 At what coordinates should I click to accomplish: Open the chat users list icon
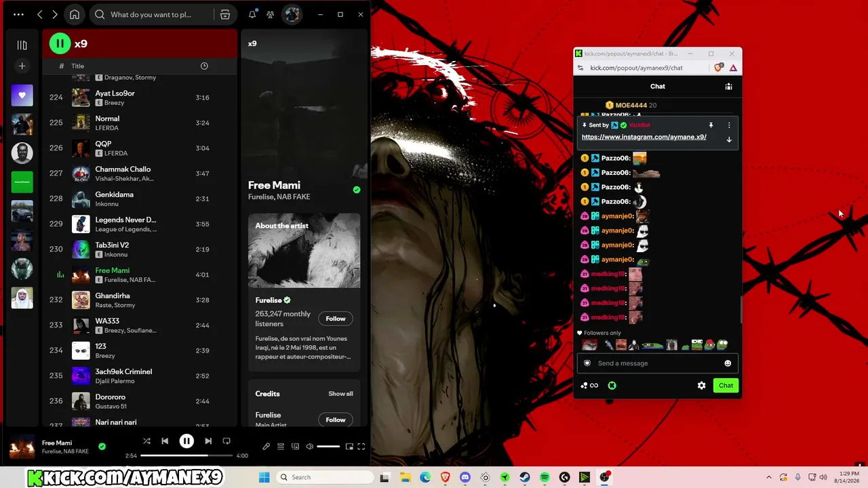click(x=728, y=87)
